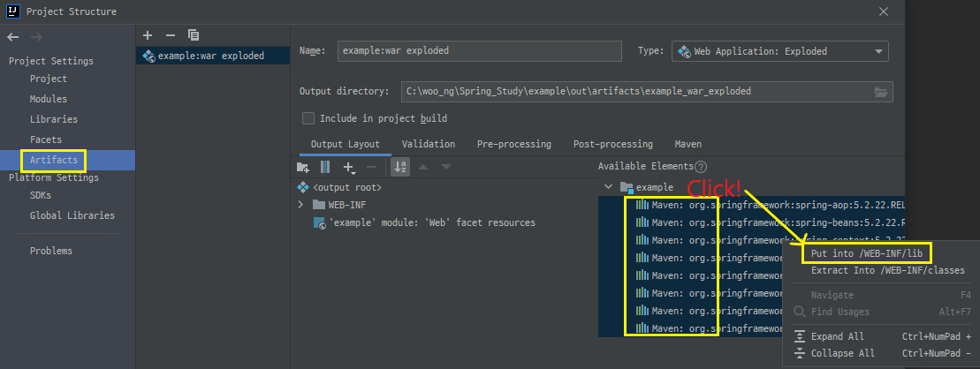This screenshot has width=980, height=369.
Task: Close the Project Structure dialog
Action: coord(883,11)
